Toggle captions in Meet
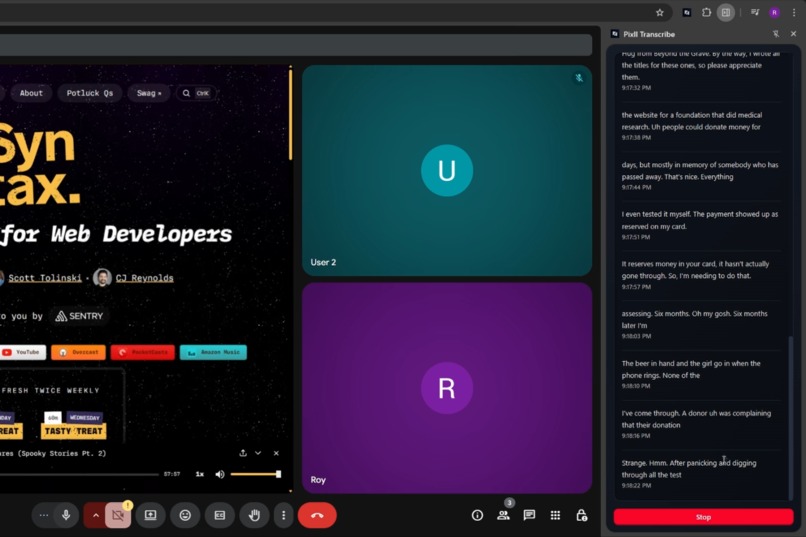Viewport: 806px width, 537px height. pos(219,515)
